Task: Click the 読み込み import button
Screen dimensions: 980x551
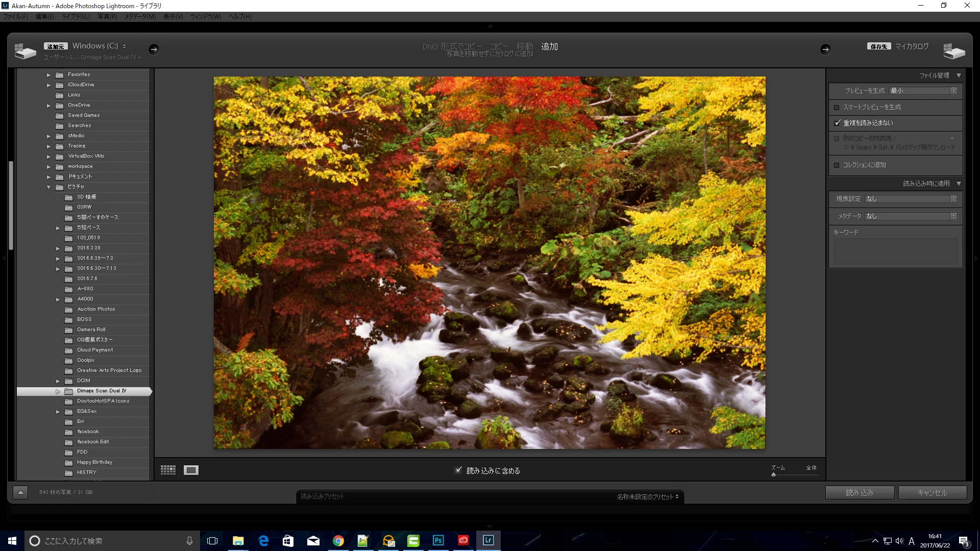Action: tap(860, 492)
